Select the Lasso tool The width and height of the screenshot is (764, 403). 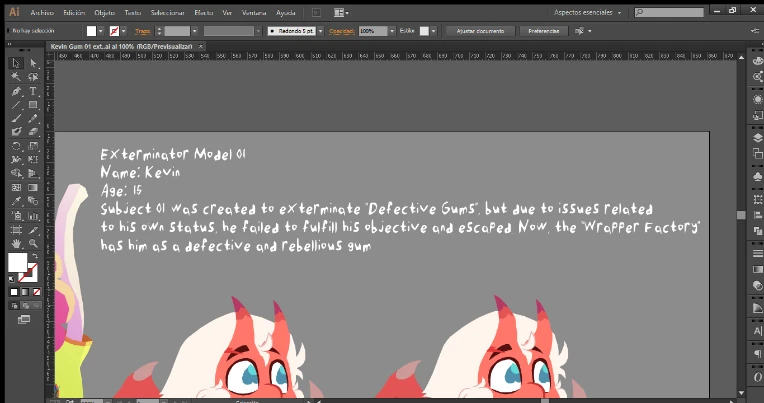[x=33, y=77]
